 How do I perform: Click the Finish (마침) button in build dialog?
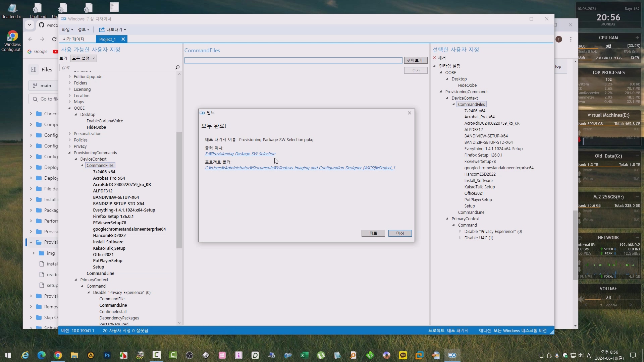[x=400, y=233]
